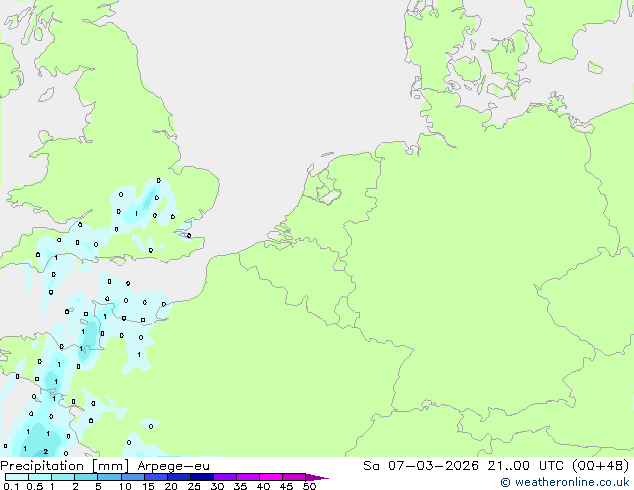The image size is (634, 490).
Task: Click the 25–30 mm navy legend swatch
Action: pos(201,477)
